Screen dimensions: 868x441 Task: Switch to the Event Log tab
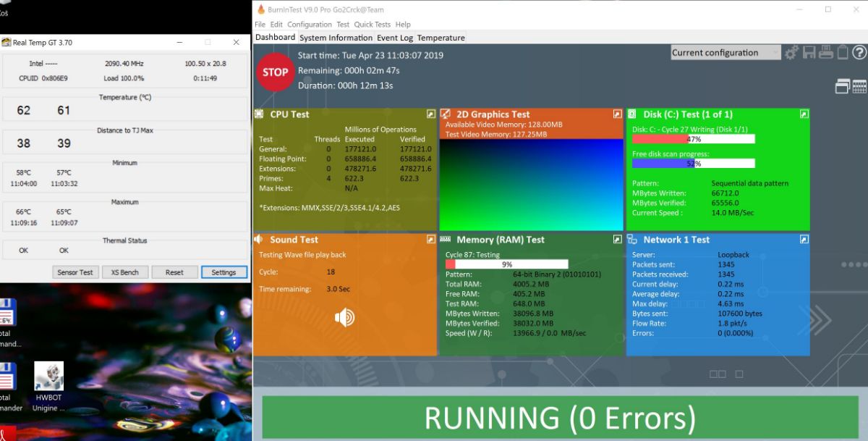(x=395, y=38)
